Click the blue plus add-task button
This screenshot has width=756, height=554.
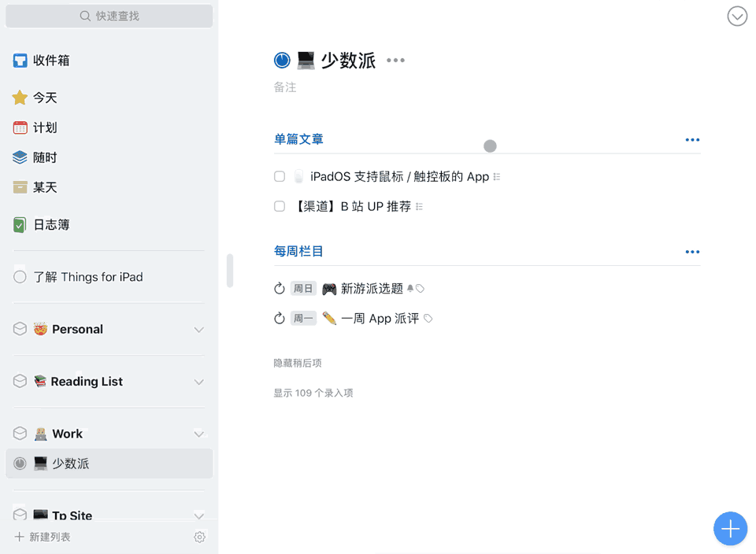pyautogui.click(x=730, y=529)
